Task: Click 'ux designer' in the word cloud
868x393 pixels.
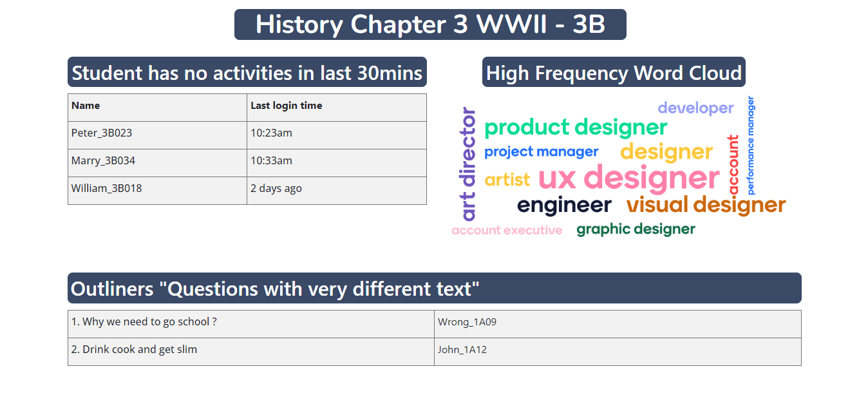Action: [628, 178]
